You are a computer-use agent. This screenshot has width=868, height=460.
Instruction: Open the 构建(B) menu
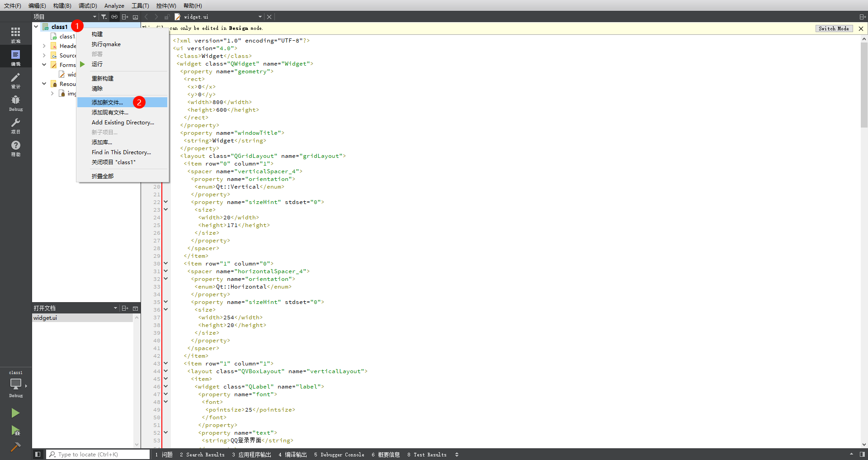tap(62, 5)
